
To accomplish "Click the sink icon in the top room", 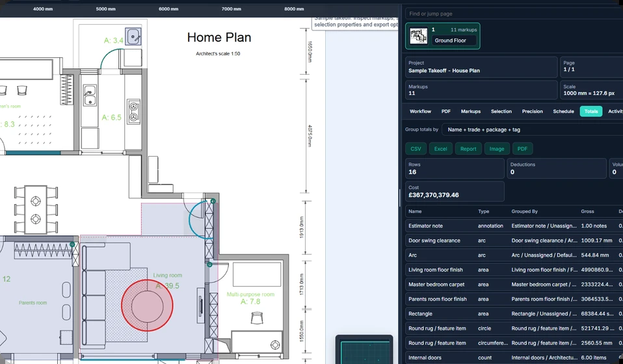I will click(133, 36).
